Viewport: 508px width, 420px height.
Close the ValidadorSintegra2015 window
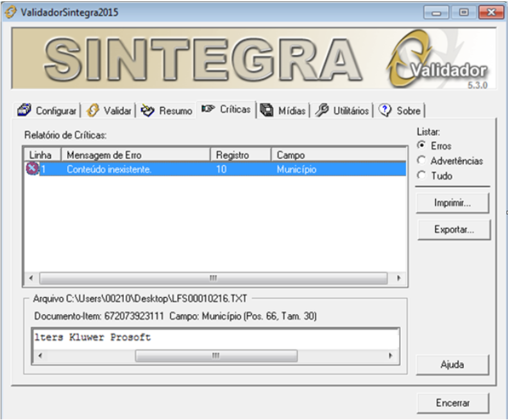pos(491,12)
